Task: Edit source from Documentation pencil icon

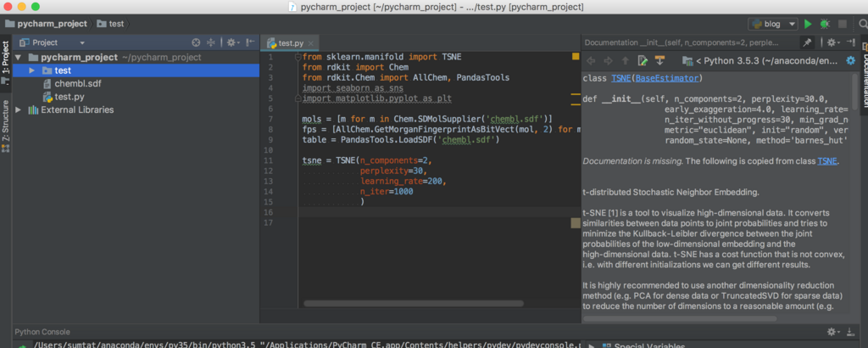Action: (643, 60)
